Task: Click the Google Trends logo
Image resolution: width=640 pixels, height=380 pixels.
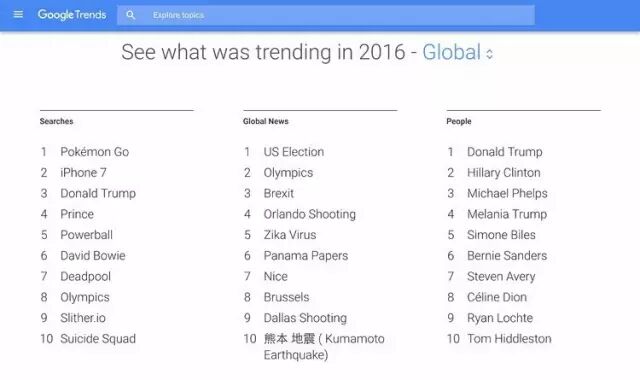Action: [72, 15]
